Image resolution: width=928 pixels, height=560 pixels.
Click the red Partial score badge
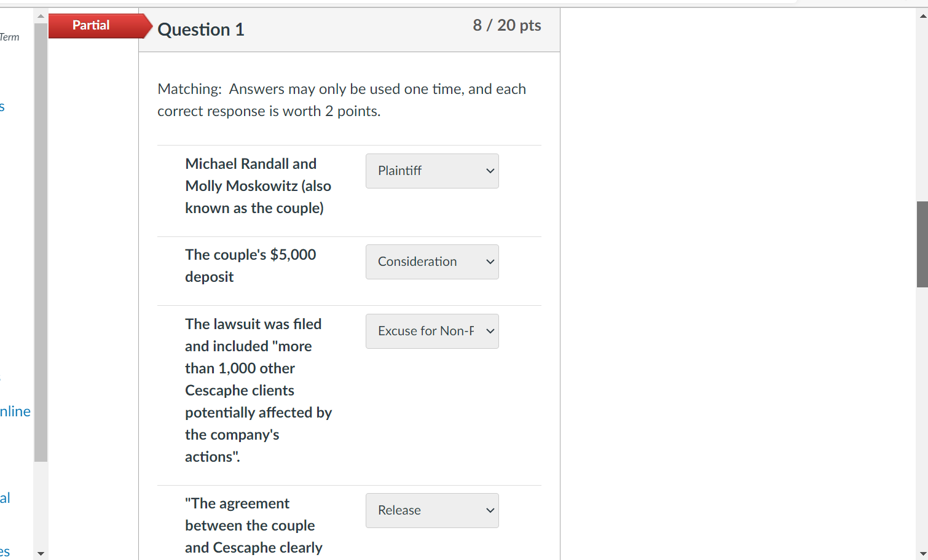[x=91, y=25]
